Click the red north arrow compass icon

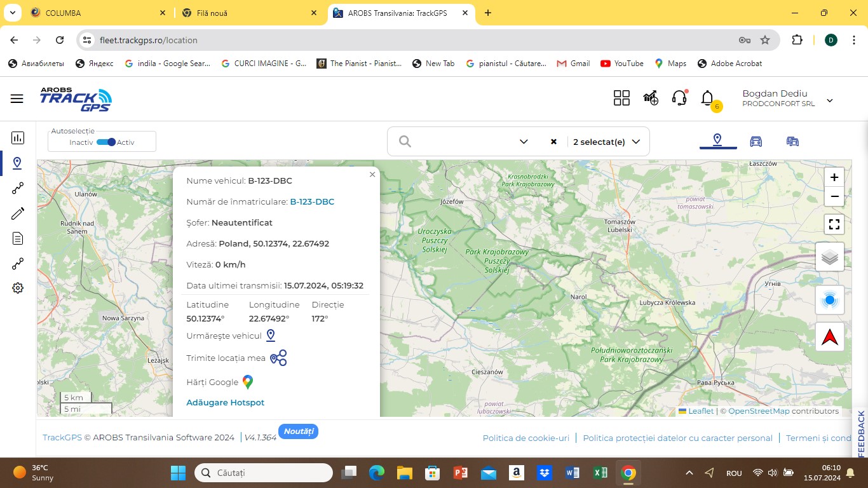pyautogui.click(x=830, y=337)
